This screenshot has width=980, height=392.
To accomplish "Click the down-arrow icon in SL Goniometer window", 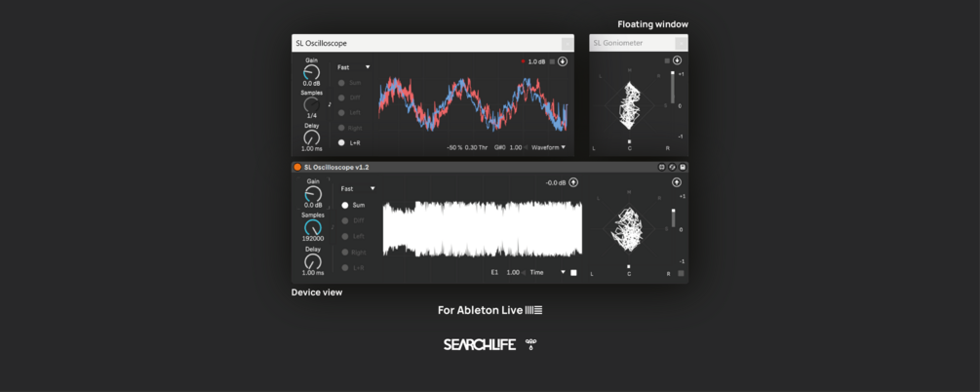I will tap(677, 60).
